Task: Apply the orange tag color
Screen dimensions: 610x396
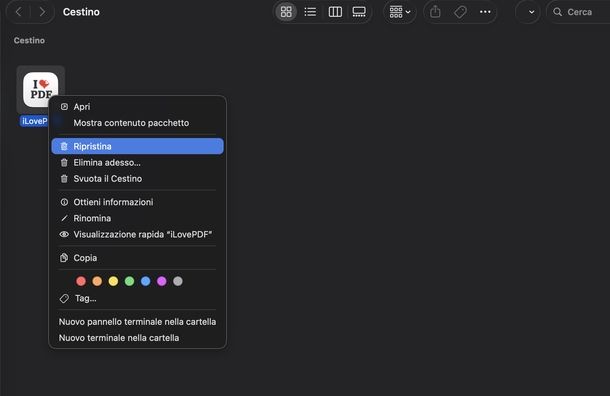Action: (x=97, y=281)
